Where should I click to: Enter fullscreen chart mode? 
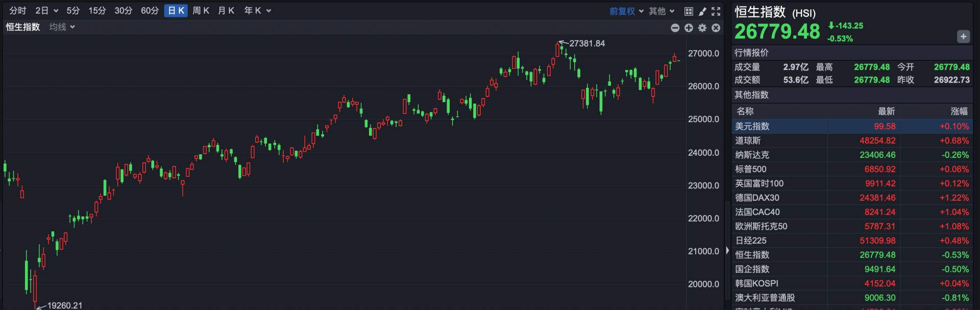[x=716, y=11]
